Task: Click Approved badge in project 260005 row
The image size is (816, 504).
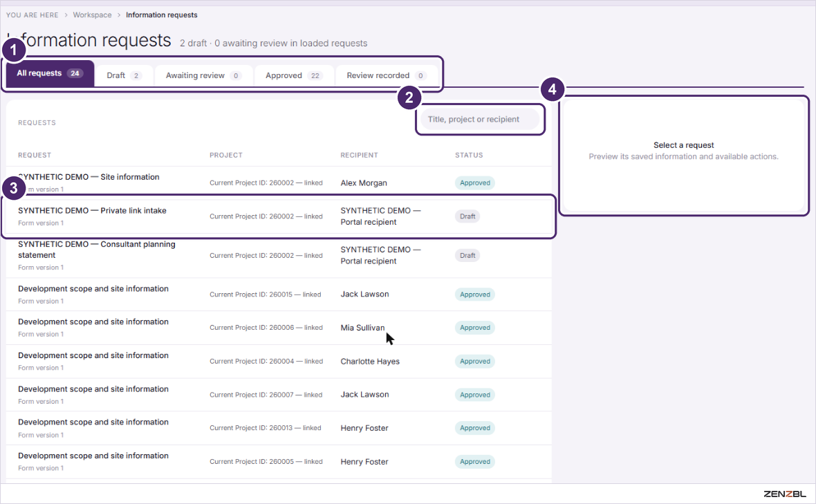Action: pos(474,462)
